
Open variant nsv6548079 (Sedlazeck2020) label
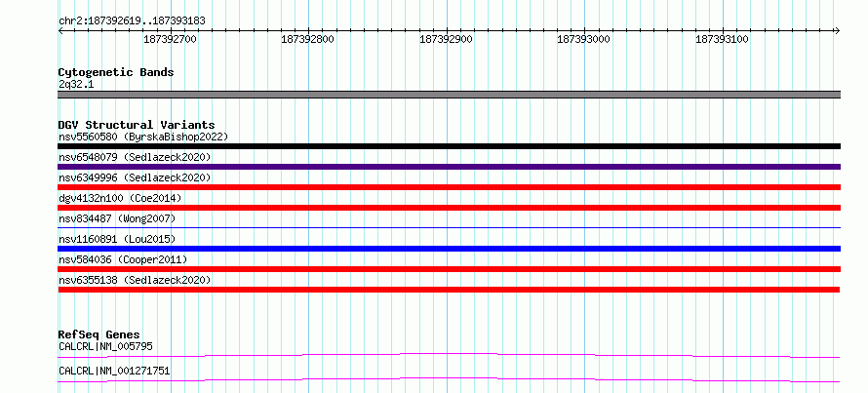click(x=135, y=157)
